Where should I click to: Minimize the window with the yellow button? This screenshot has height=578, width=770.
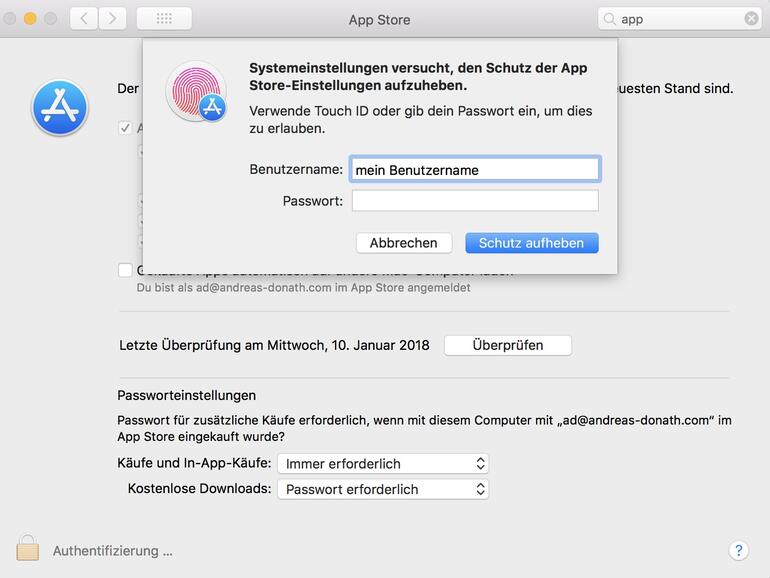(x=30, y=19)
